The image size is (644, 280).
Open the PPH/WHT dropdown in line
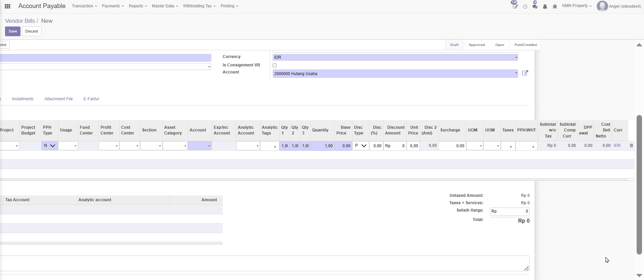(x=527, y=146)
